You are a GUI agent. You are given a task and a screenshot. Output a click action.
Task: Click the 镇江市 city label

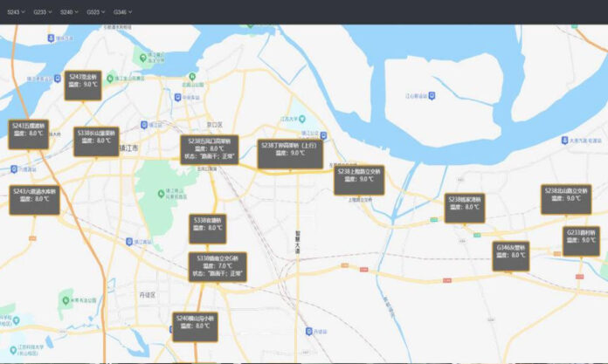pyautogui.click(x=128, y=148)
